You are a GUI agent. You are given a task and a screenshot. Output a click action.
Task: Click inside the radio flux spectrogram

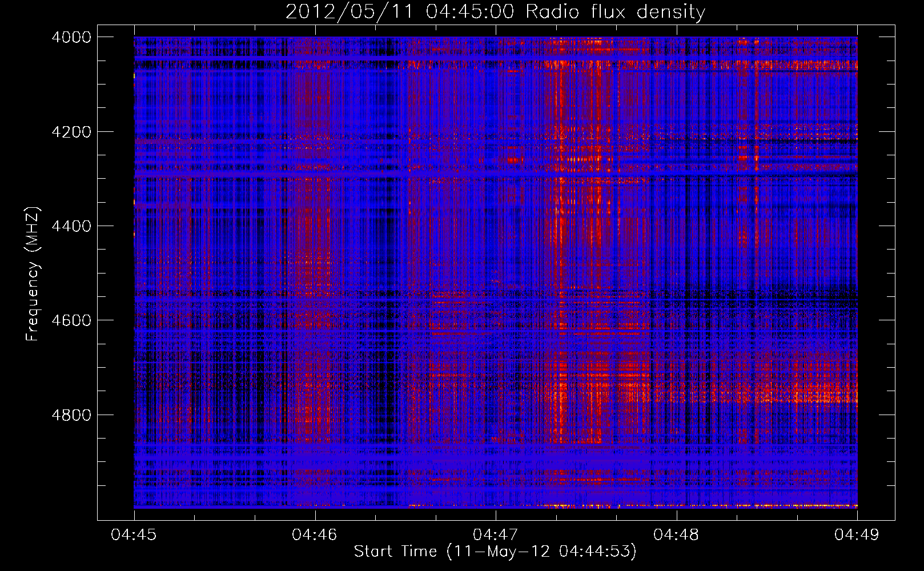pos(496,272)
